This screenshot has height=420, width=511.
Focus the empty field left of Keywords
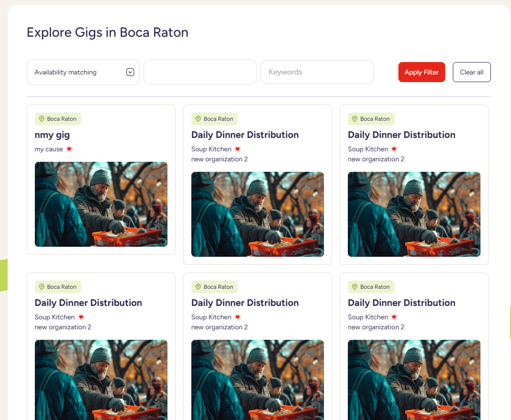coord(200,72)
